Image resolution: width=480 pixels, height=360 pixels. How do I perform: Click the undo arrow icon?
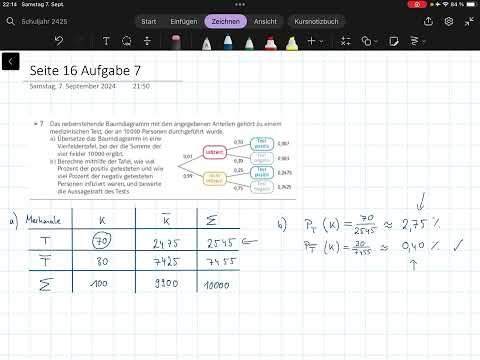point(59,41)
